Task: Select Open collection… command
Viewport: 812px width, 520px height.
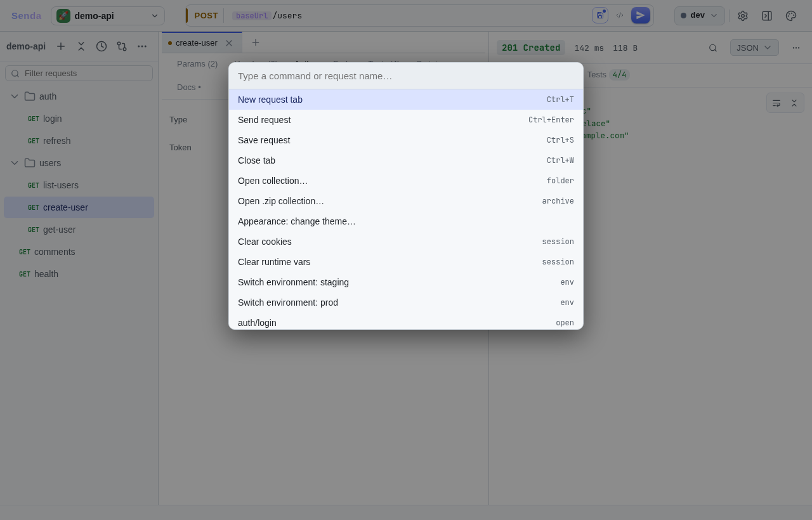Action: (406, 181)
